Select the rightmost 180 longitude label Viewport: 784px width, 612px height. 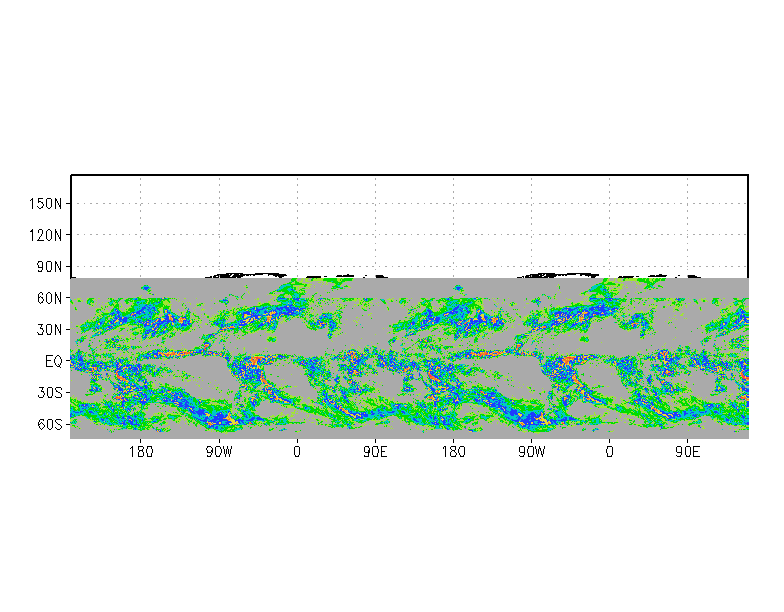coord(454,452)
